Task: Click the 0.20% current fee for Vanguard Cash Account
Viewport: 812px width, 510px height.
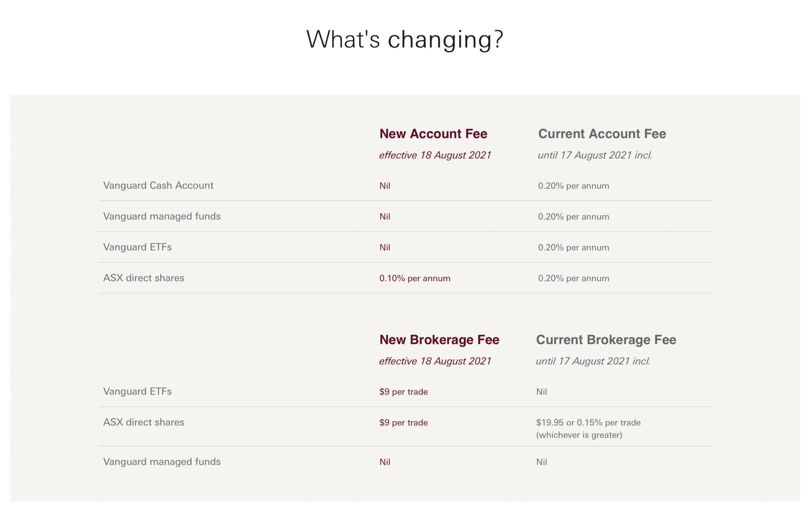Action: tap(573, 186)
